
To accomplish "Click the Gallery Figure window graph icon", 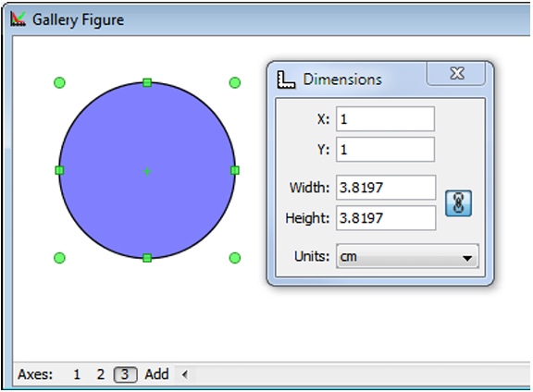I will (x=18, y=19).
